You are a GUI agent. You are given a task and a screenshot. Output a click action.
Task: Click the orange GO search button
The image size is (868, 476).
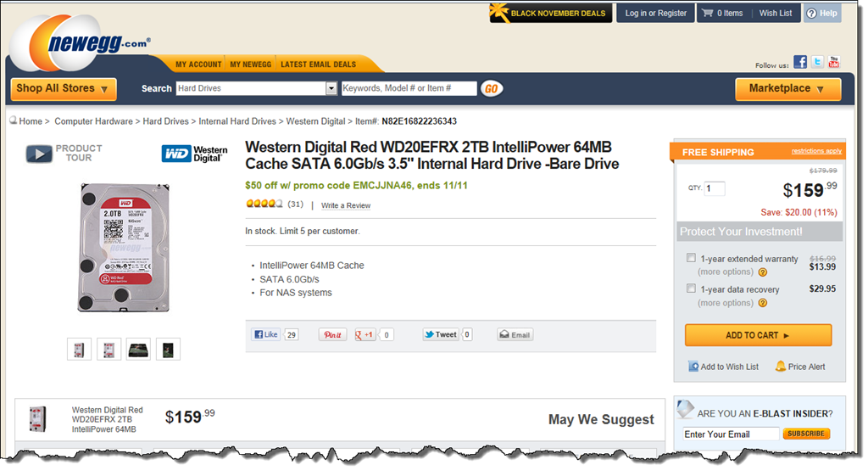[491, 88]
